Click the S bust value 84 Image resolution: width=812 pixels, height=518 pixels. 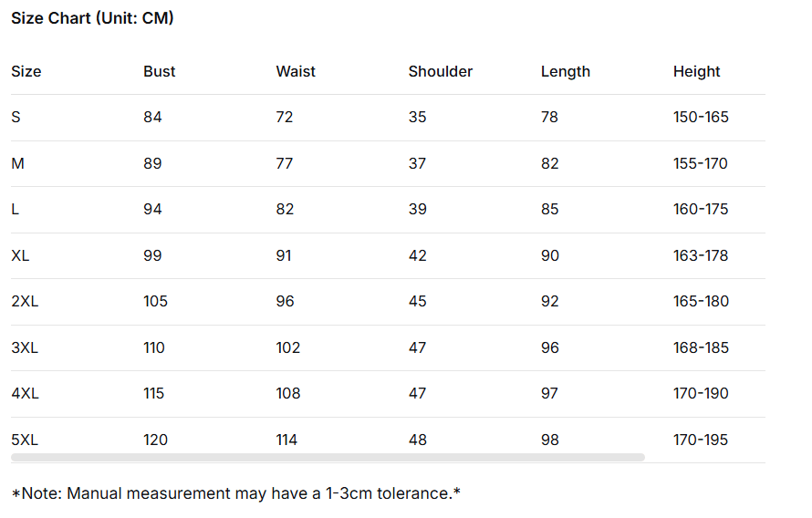pyautogui.click(x=152, y=117)
